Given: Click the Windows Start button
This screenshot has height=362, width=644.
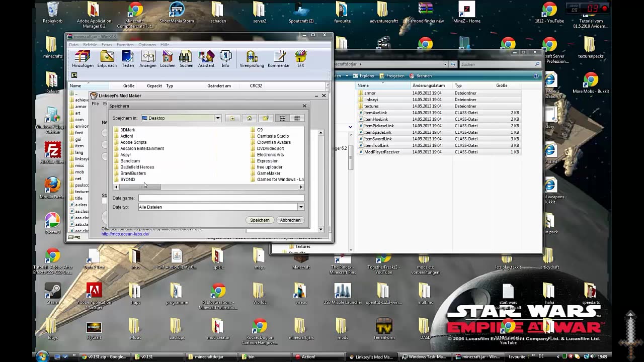Looking at the screenshot, I should (x=42, y=356).
